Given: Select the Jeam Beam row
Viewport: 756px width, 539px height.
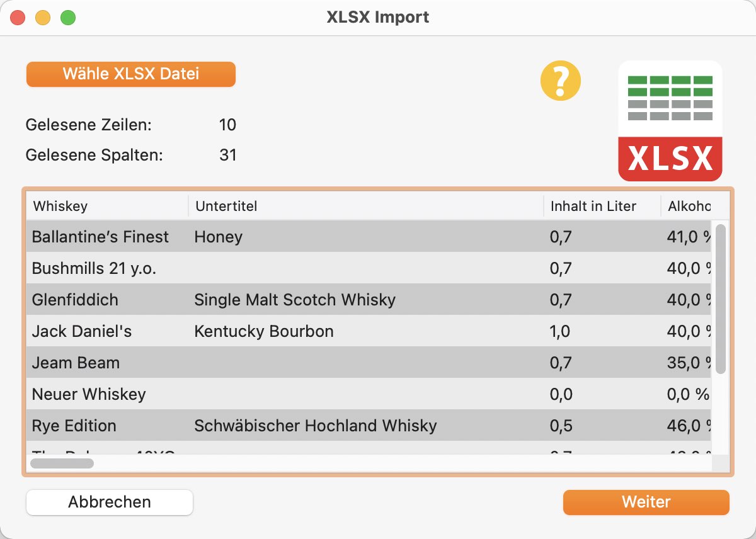Looking at the screenshot, I should click(369, 363).
